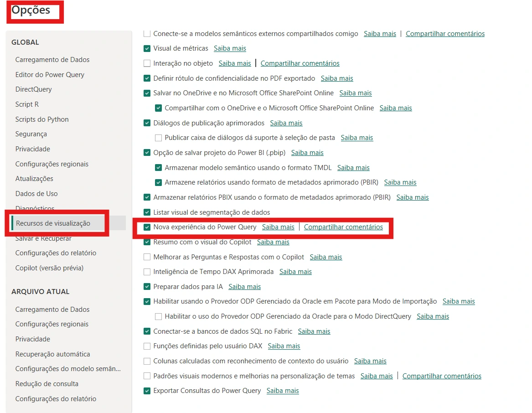Select Atualizações in sidebar
Image resolution: width=532 pixels, height=413 pixels.
tap(34, 179)
